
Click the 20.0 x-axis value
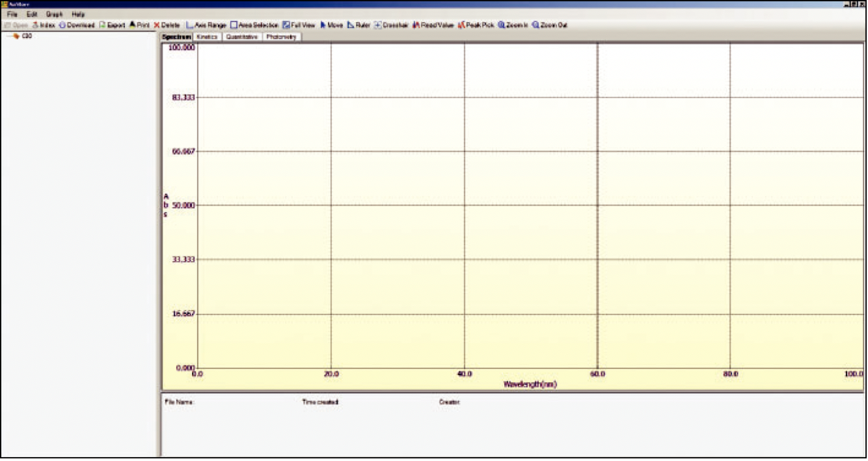(x=331, y=374)
